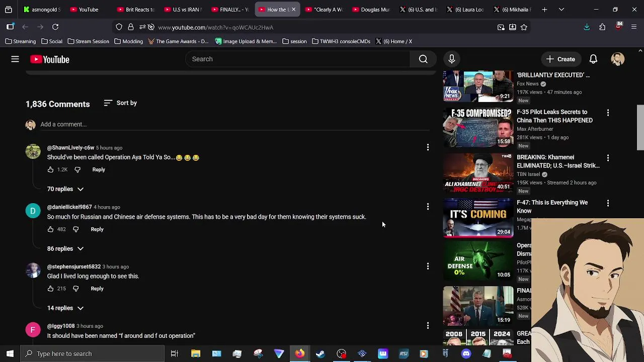This screenshot has height=362, width=644.
Task: Open the BRILLIANTLY EXECUTED Fox News thumbnail
Action: pyautogui.click(x=478, y=86)
